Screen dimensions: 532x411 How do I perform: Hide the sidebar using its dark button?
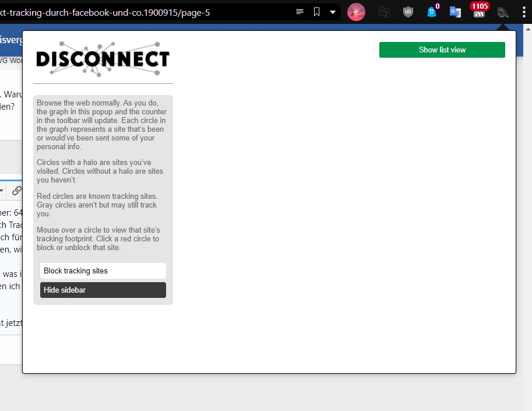[x=103, y=290]
